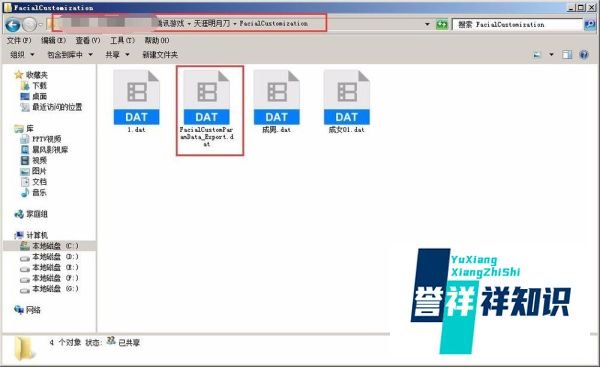Open the 编辑(E) menu
Image resolution: width=600 pixels, height=367 pixels.
point(53,40)
